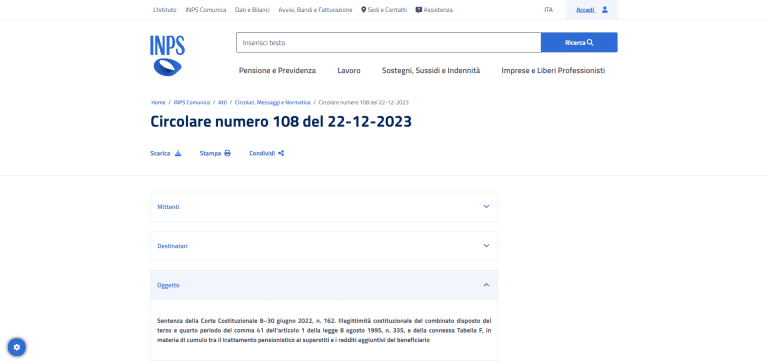The height and width of the screenshot is (364, 768).
Task: Open INPS Comunica in the top bar
Action: tap(206, 10)
